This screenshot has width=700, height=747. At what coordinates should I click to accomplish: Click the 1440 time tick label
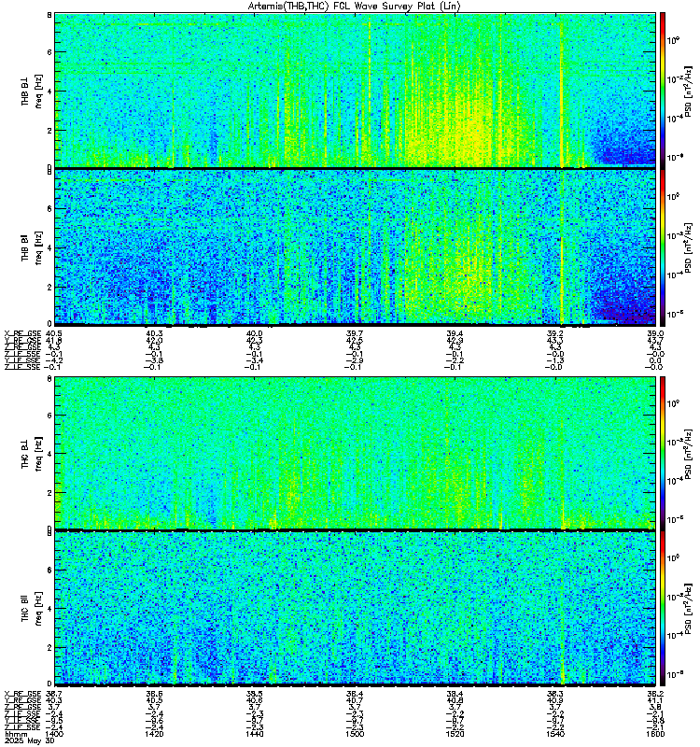(254, 734)
